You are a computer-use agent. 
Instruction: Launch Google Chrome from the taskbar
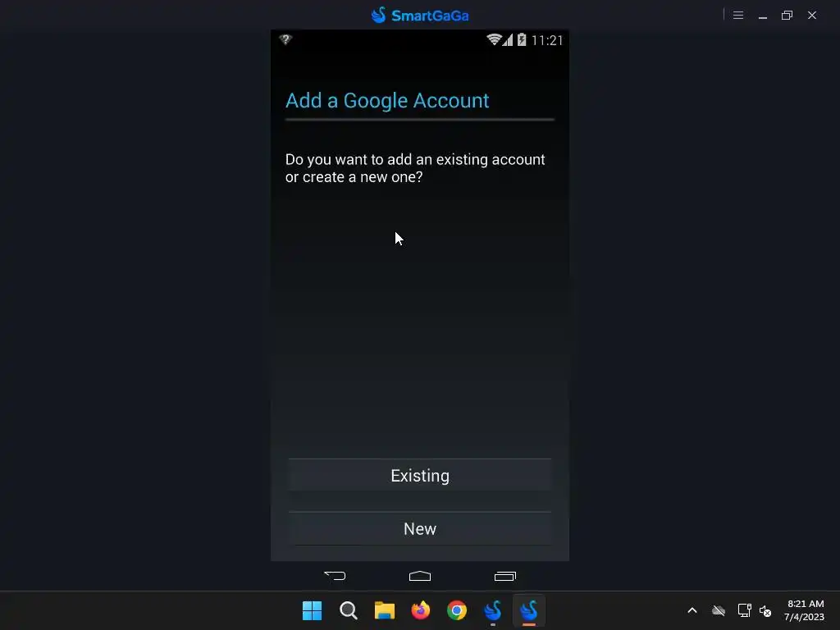(x=456, y=610)
